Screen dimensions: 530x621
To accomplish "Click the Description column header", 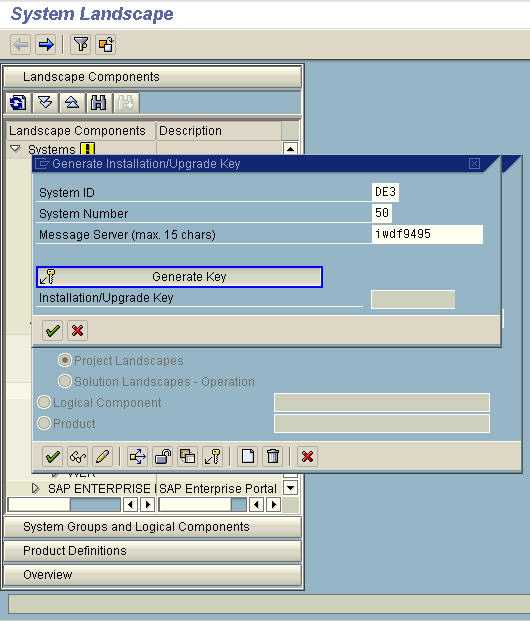I will pyautogui.click(x=219, y=131).
